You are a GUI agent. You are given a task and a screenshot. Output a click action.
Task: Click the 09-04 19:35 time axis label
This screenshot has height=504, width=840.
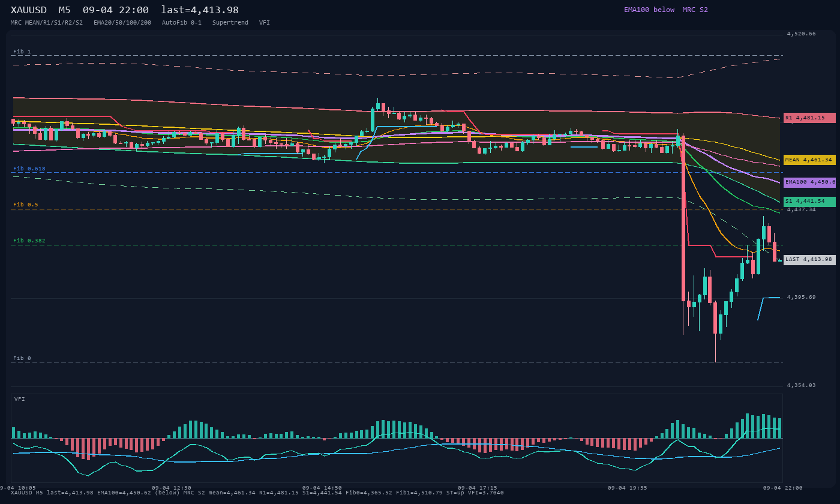click(x=628, y=488)
